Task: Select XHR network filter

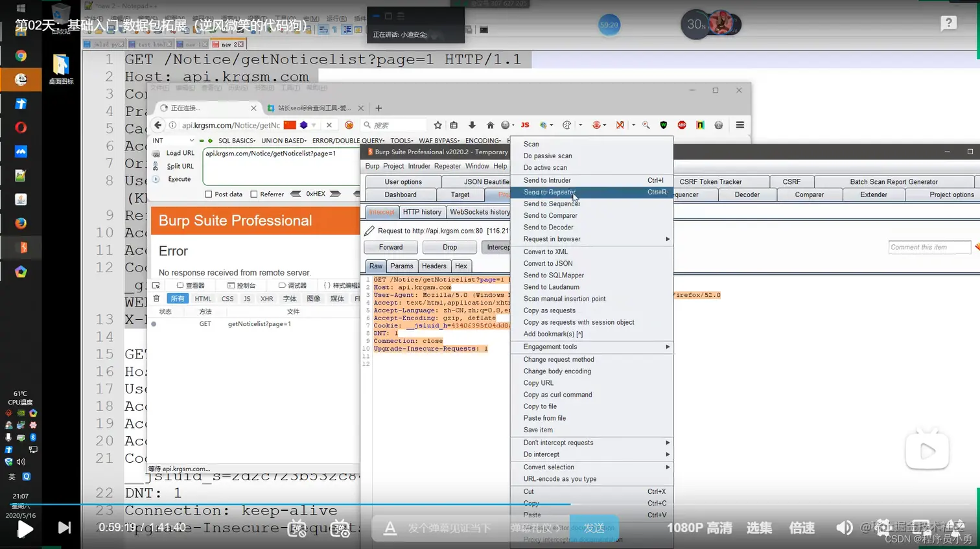Action: (266, 299)
